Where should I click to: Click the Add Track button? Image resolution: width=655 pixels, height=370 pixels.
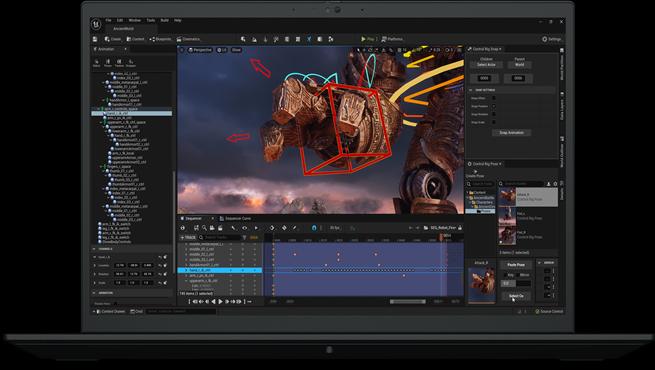tap(188, 237)
